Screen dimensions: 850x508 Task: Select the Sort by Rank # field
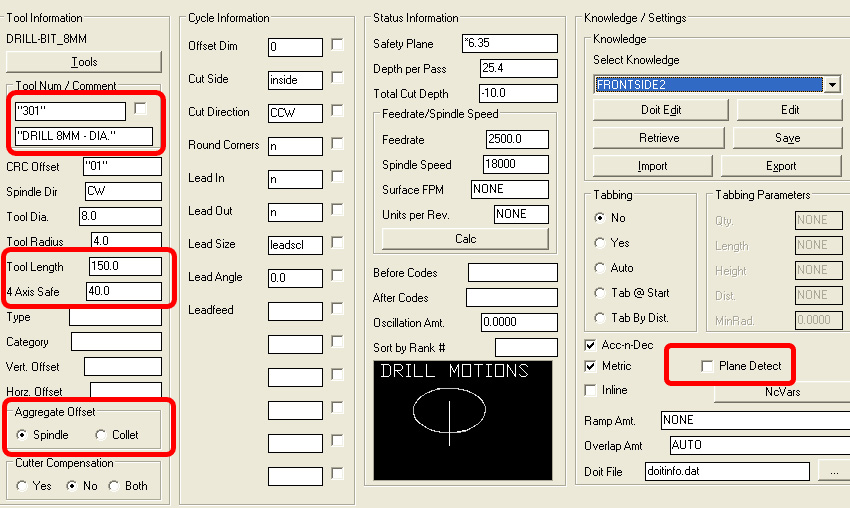526,347
